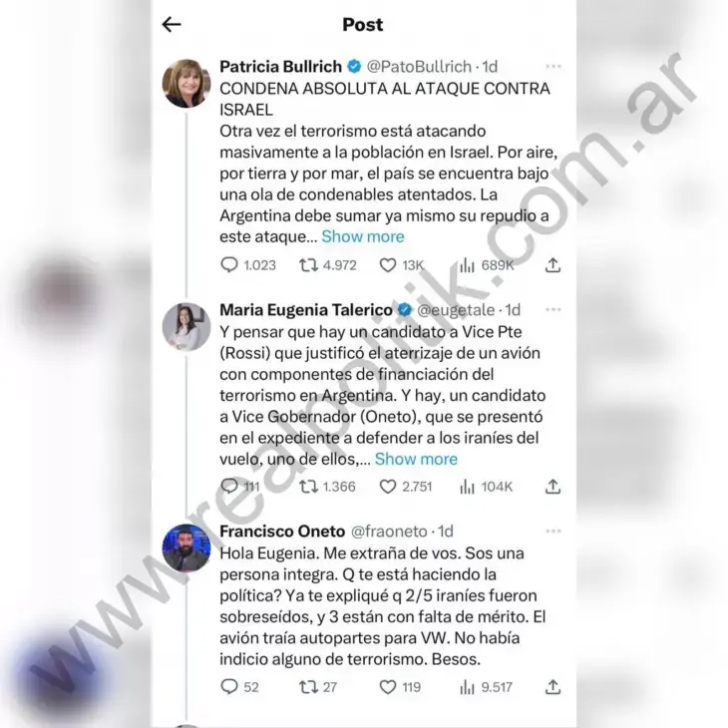The image size is (728, 728).
Task: Show more of Patricia Bullrich's post text
Action: pyautogui.click(x=363, y=236)
